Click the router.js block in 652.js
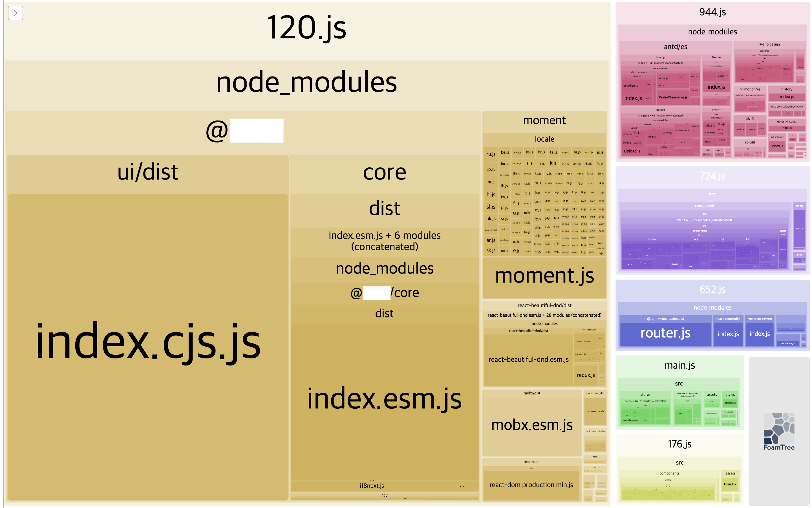The height and width of the screenshot is (508, 812). pos(665,334)
